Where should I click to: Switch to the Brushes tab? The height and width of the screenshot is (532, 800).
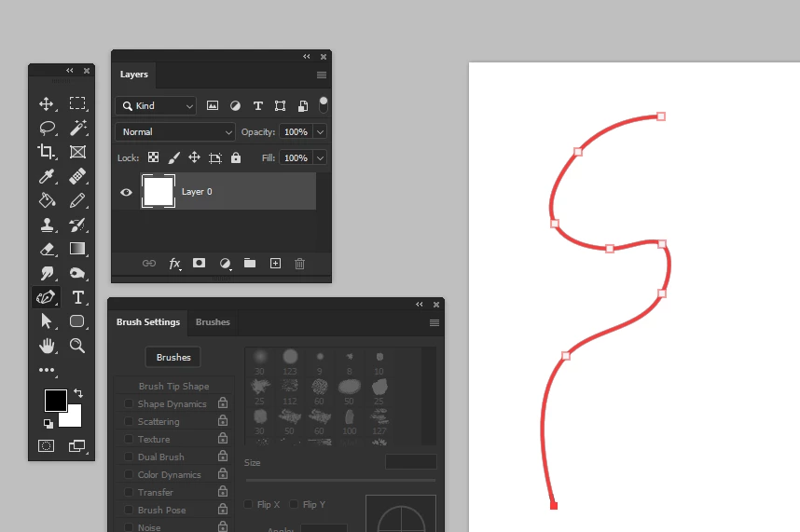(x=213, y=322)
